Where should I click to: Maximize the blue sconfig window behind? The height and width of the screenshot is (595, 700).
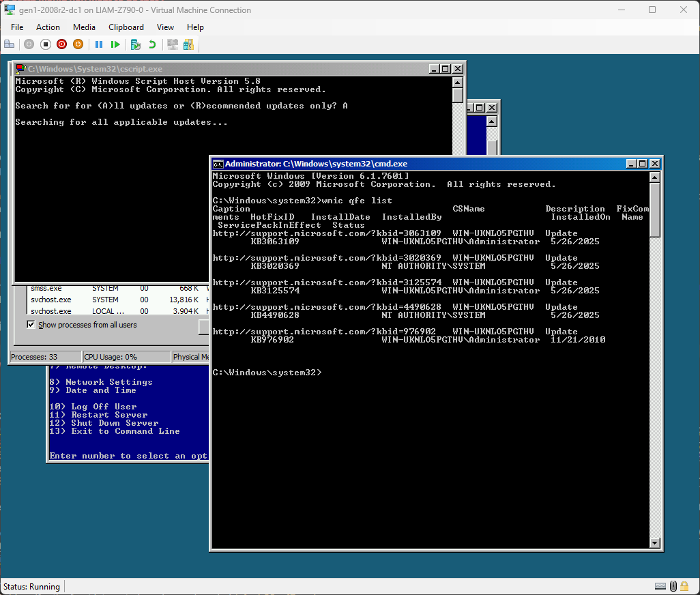(480, 108)
